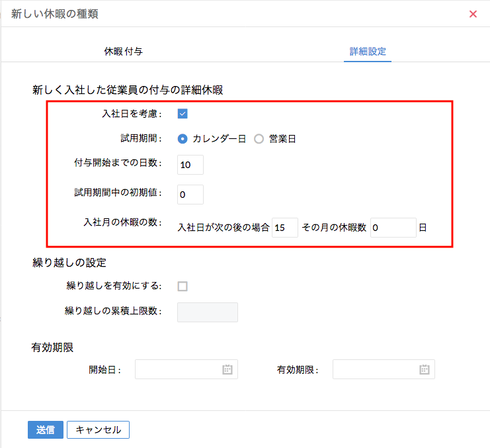The image size is (490, 448).
Task: Select the 営業日 radio option
Action: [x=259, y=139]
